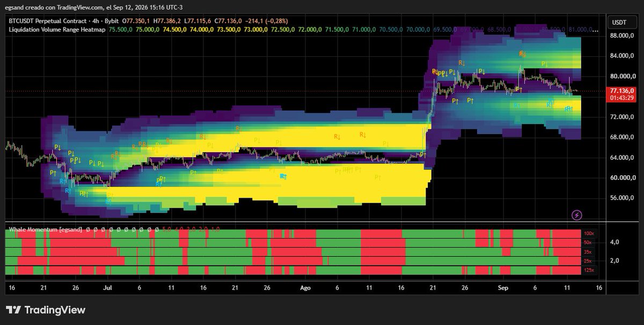The height and width of the screenshot is (325, 644).
Task: Click the yellow 73.000,0 heatmap level value
Action: (255, 30)
